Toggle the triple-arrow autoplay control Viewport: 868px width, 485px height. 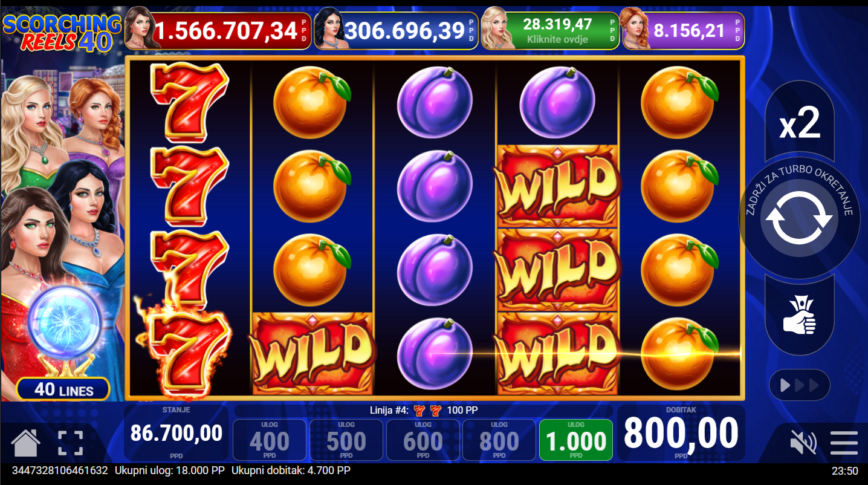tap(799, 385)
